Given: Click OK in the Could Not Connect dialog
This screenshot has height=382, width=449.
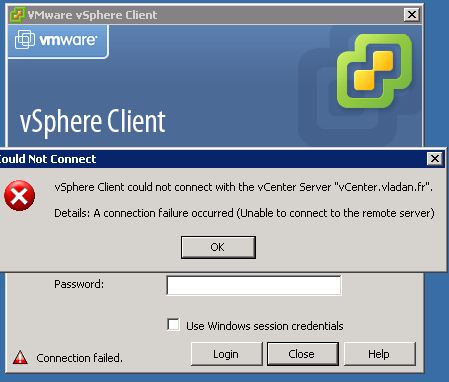Looking at the screenshot, I should tap(218, 247).
